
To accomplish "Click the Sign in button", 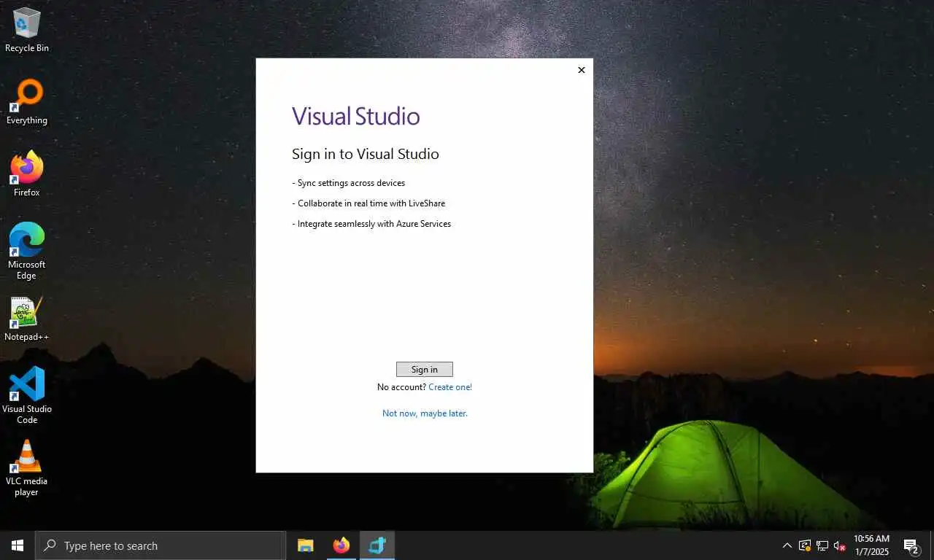I will click(424, 370).
